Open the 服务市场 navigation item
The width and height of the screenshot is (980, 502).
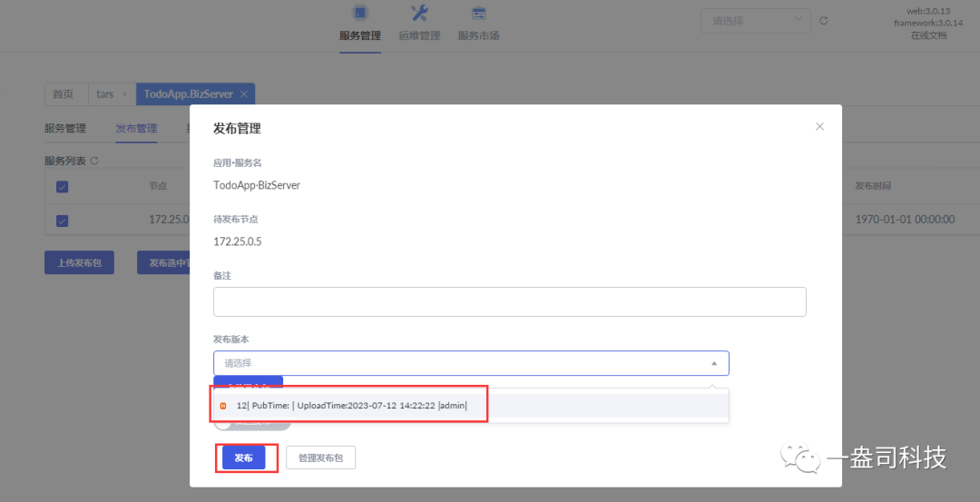[x=479, y=23]
